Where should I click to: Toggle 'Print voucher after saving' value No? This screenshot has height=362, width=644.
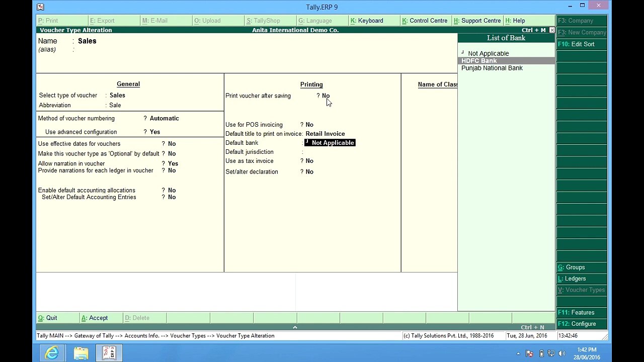pos(326,96)
